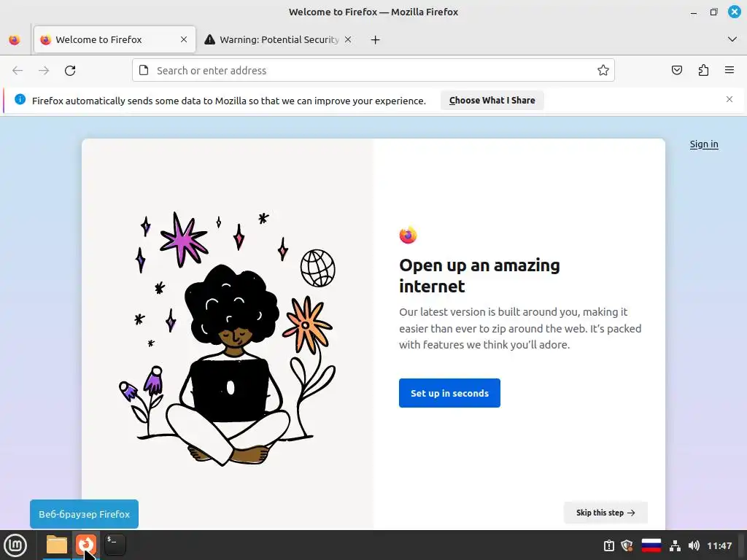
Task: Open the Firefox application menu
Action: (729, 71)
